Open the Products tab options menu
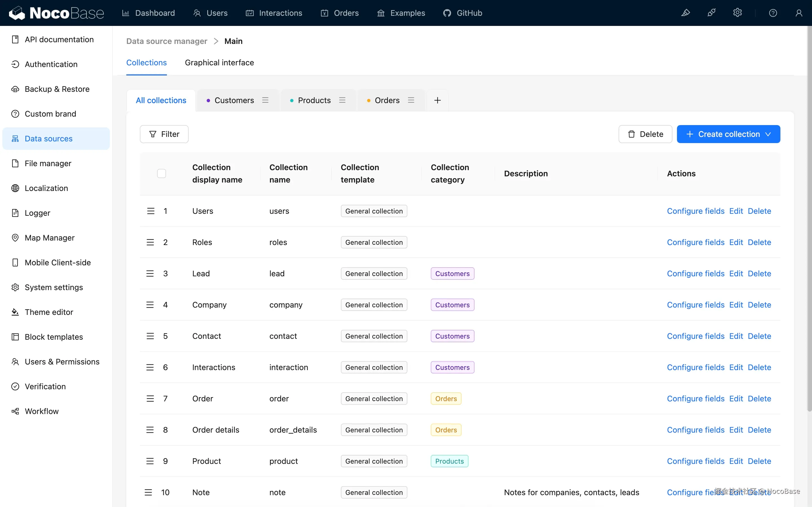This screenshot has height=507, width=812. coord(342,100)
